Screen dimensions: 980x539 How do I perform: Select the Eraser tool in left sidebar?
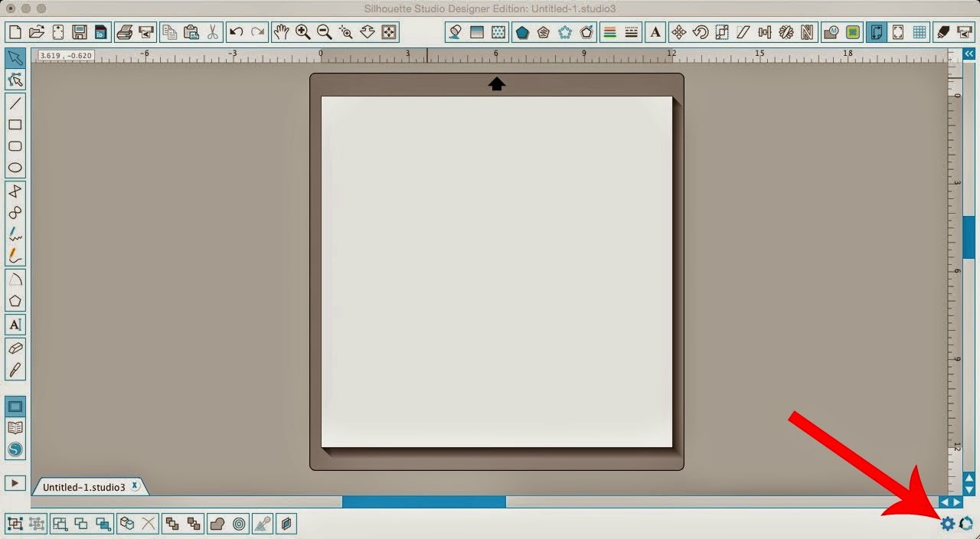click(15, 348)
